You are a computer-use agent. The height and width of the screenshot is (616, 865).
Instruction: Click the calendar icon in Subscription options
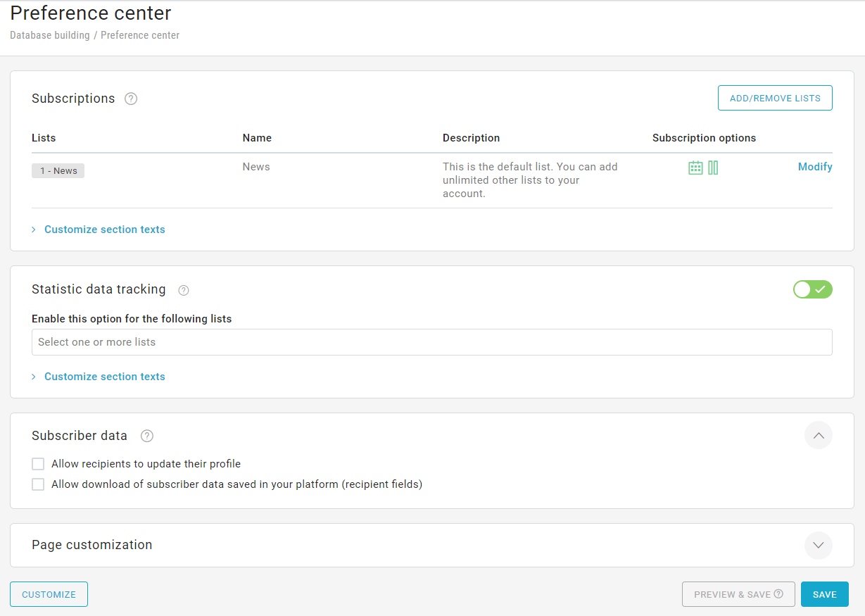[695, 168]
